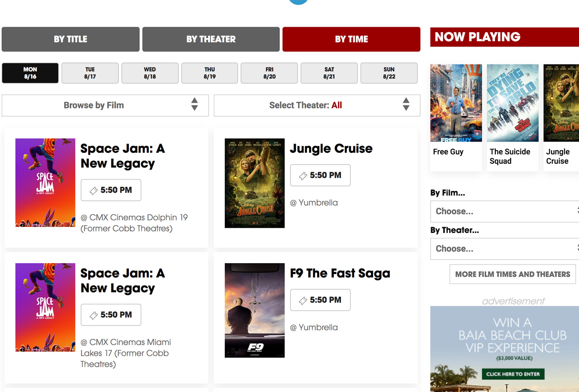
Task: Click the 5:50 PM showtime for Dolphin 19
Action: (111, 190)
